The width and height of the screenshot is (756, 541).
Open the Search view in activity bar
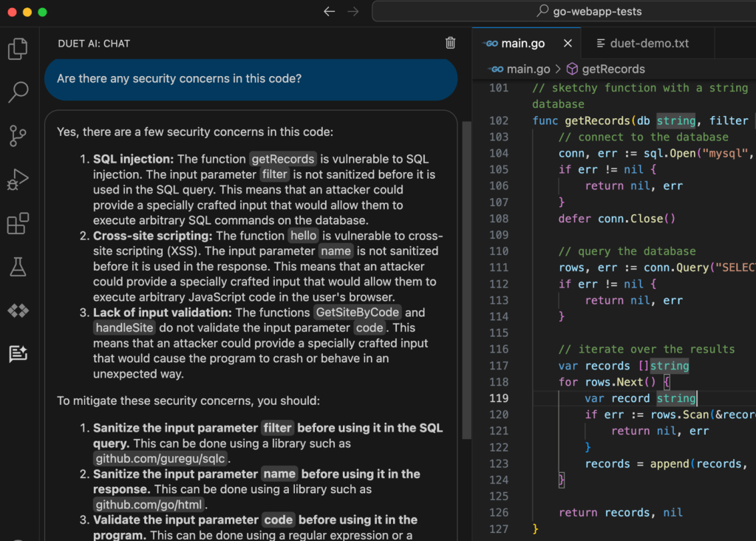click(x=18, y=92)
